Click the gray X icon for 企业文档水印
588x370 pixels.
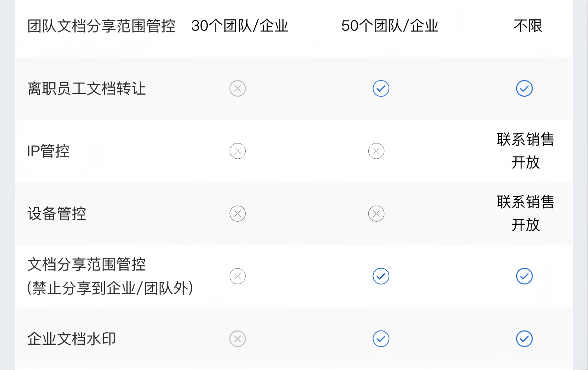point(237,339)
